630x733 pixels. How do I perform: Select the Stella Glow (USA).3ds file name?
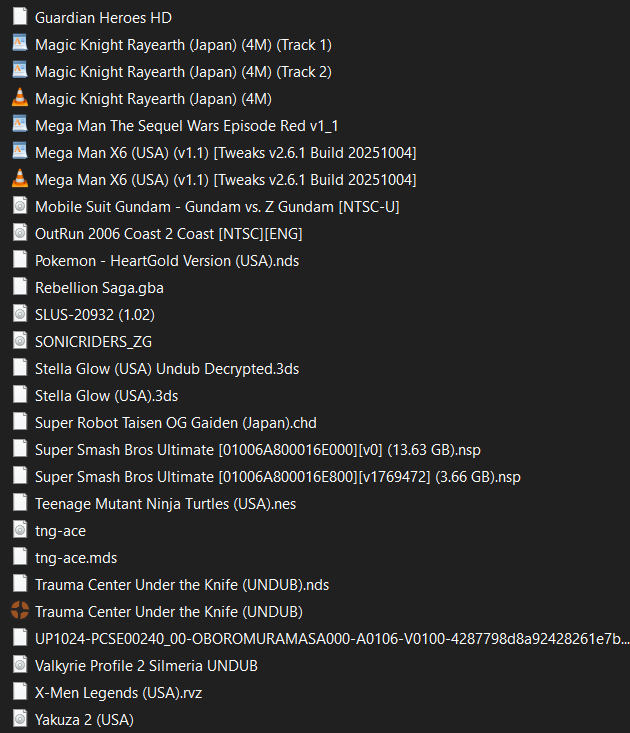pyautogui.click(x=107, y=396)
